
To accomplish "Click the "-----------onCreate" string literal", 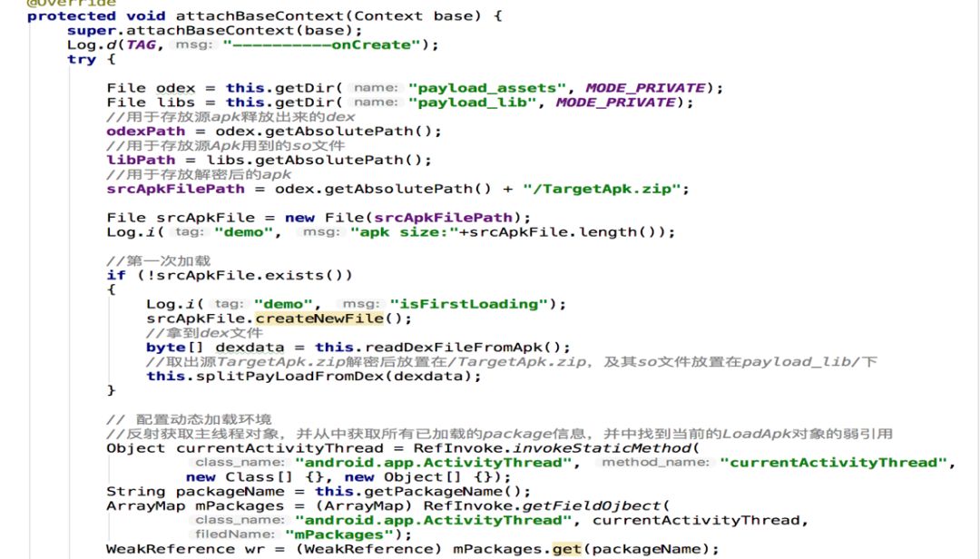I will pos(321,45).
